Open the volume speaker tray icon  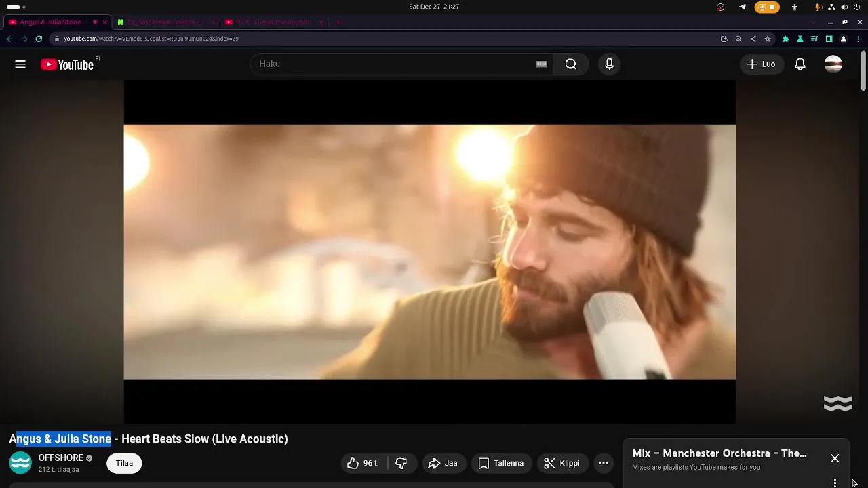click(x=844, y=7)
